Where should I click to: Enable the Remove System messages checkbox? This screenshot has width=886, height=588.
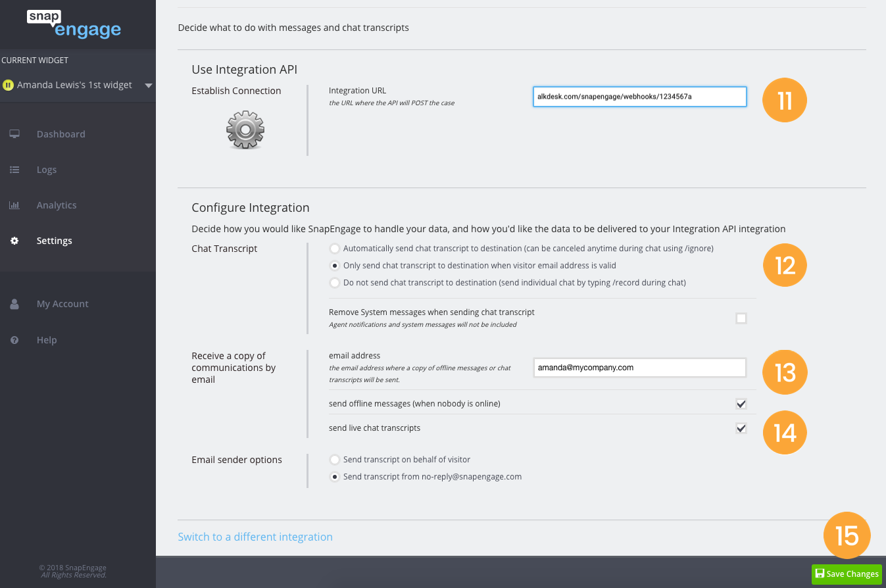(x=741, y=318)
